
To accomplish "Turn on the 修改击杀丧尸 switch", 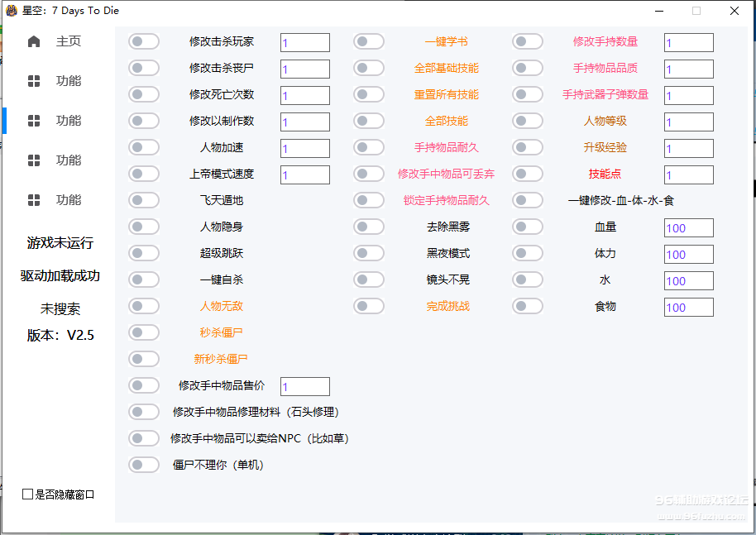I will pyautogui.click(x=144, y=68).
